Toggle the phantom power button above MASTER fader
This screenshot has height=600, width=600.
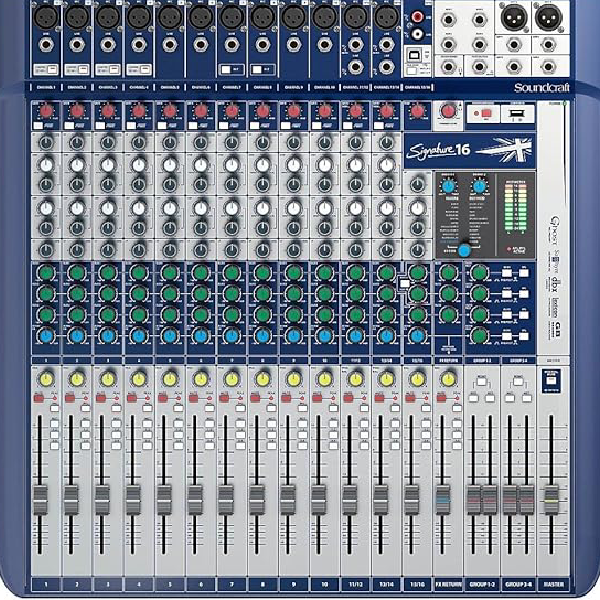point(551,381)
